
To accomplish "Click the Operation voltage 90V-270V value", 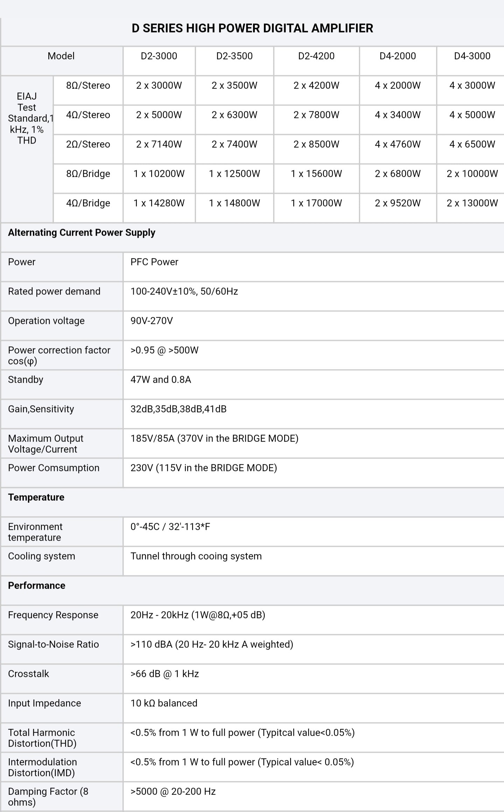I will pos(152,321).
